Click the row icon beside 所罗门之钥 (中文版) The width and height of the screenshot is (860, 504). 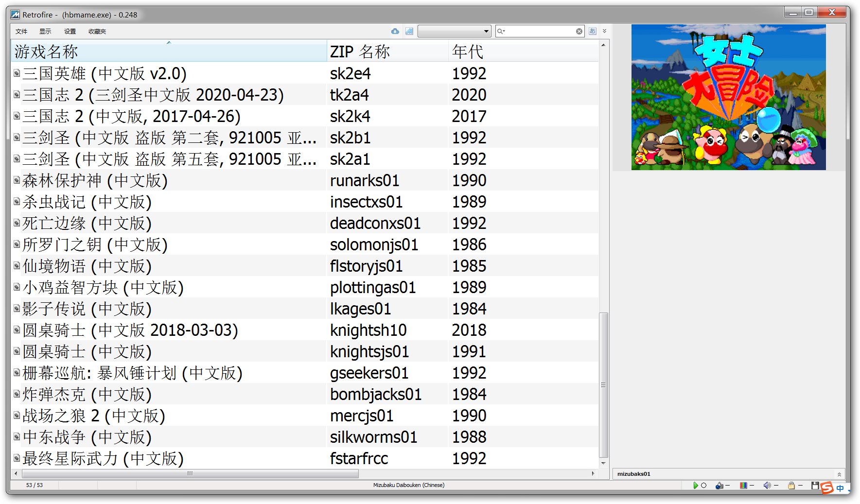[x=17, y=244]
